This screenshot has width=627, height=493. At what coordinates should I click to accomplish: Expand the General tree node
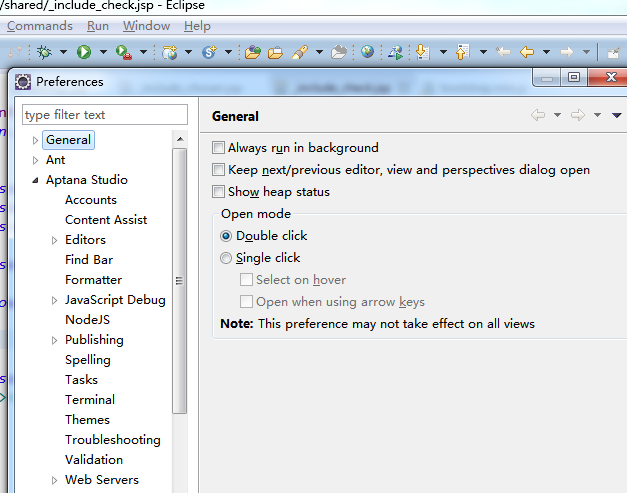tap(35, 140)
